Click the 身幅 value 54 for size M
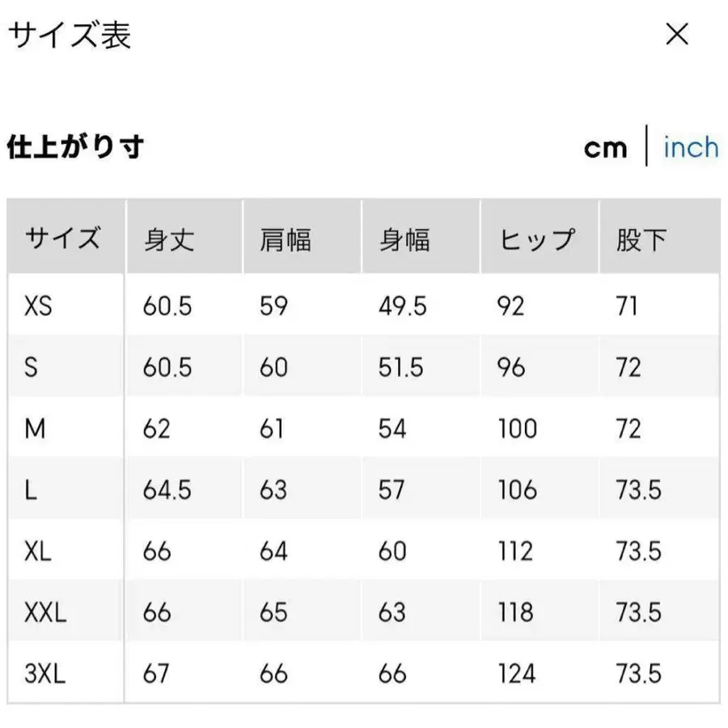728x728 pixels. (390, 429)
